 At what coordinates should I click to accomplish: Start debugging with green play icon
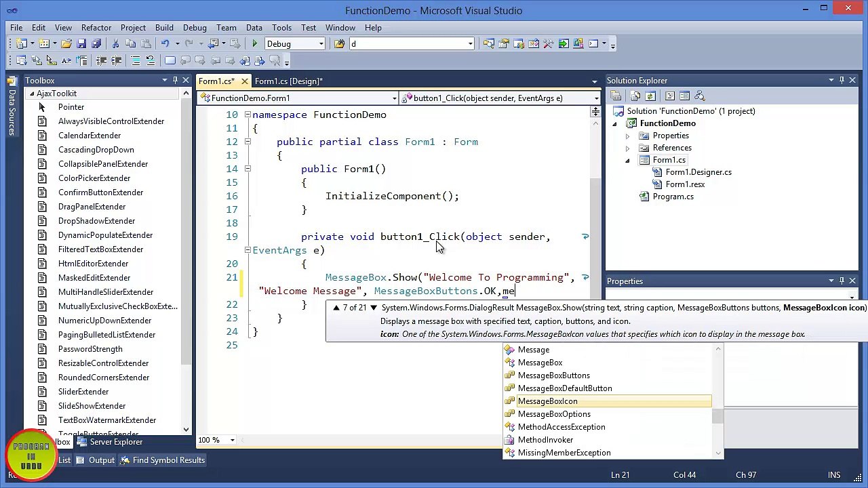point(255,43)
